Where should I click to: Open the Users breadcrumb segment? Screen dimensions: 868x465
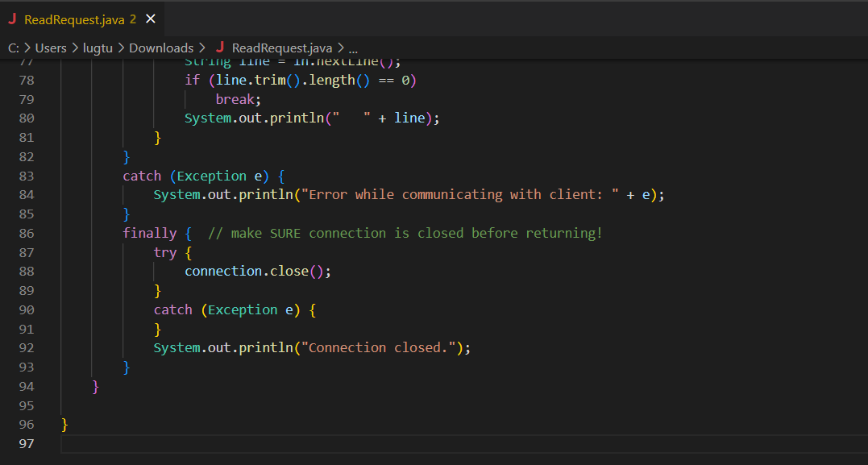click(x=51, y=48)
